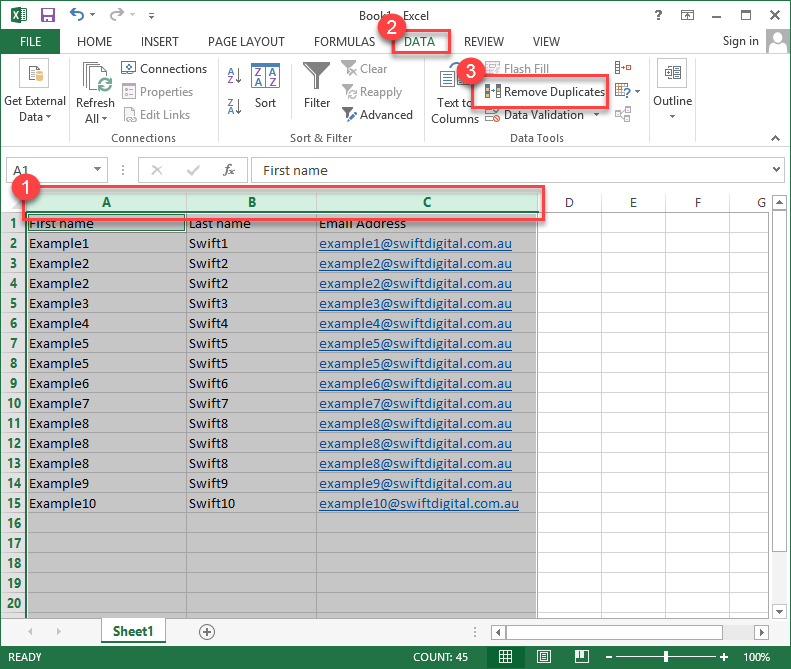Click the Redo arrow icon
This screenshot has height=669, width=791.
(116, 14)
